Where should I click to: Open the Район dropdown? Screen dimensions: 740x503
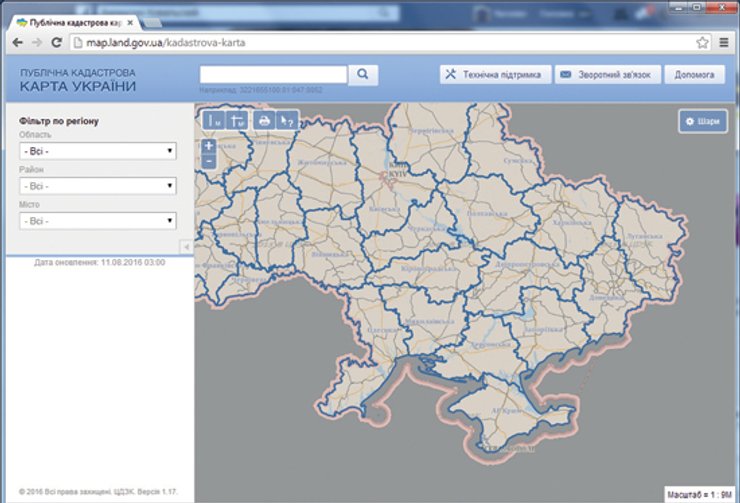(97, 186)
